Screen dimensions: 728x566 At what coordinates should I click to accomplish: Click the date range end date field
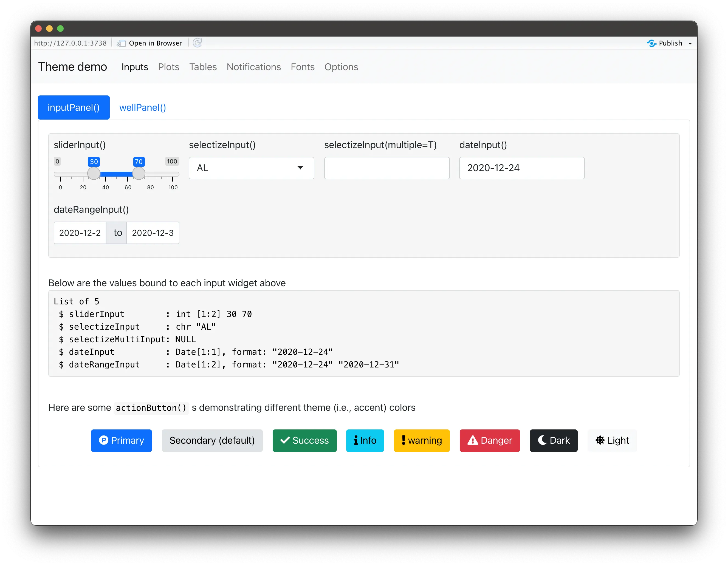[x=153, y=233]
